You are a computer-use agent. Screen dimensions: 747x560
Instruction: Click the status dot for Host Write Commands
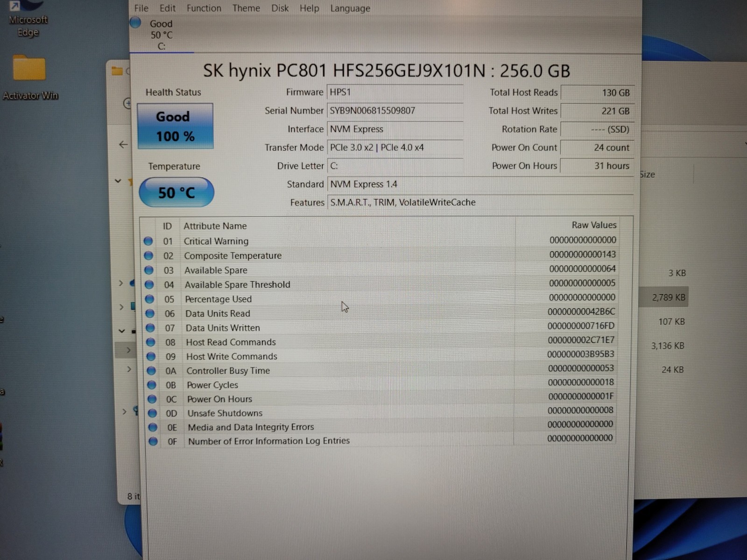coord(151,356)
